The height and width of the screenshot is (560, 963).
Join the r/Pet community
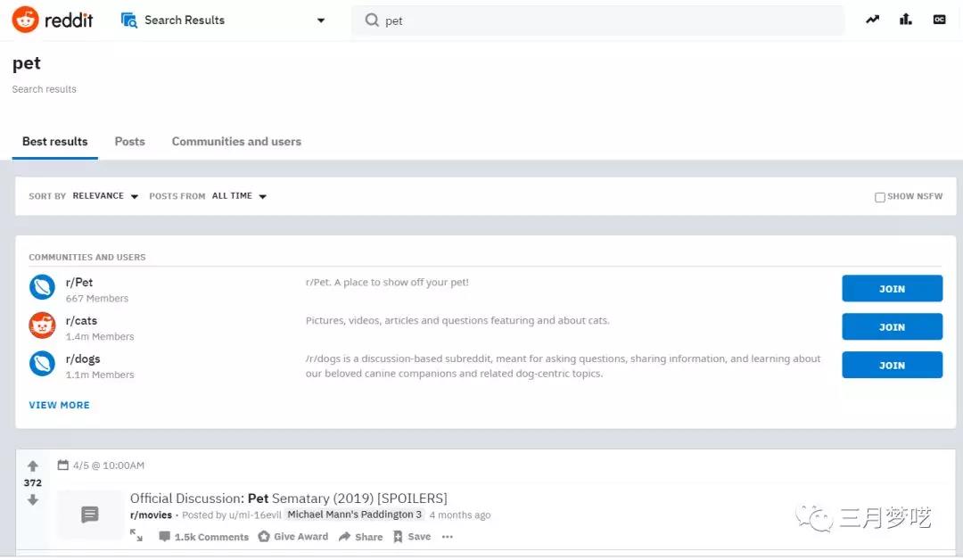click(x=892, y=288)
